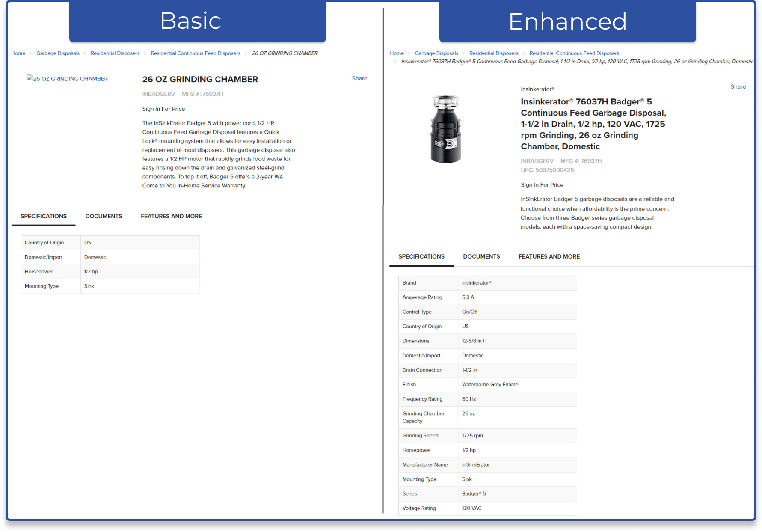The width and height of the screenshot is (762, 532).
Task: Open Residential Disposers breadcrumb in Enhanced panel
Action: [x=494, y=53]
